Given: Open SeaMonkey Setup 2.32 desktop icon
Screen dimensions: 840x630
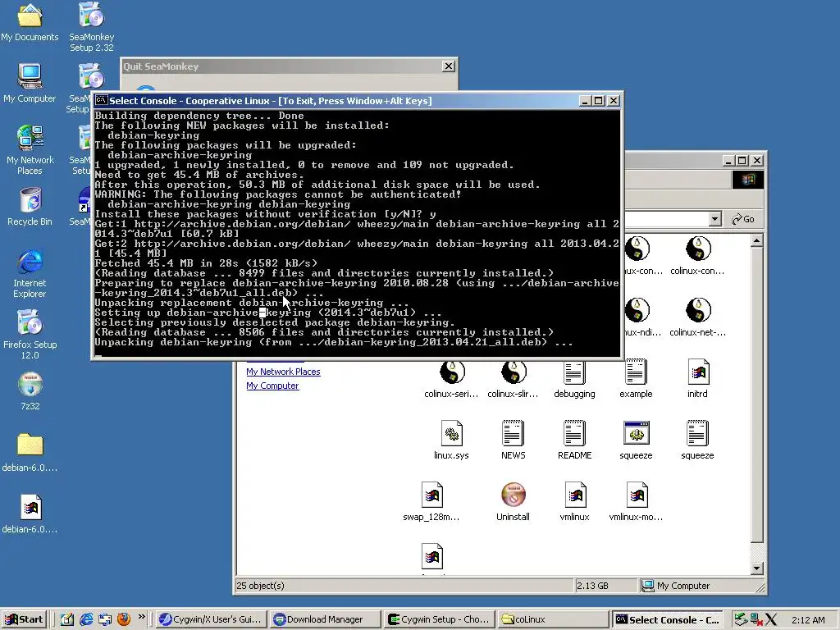Looking at the screenshot, I should tap(92, 27).
